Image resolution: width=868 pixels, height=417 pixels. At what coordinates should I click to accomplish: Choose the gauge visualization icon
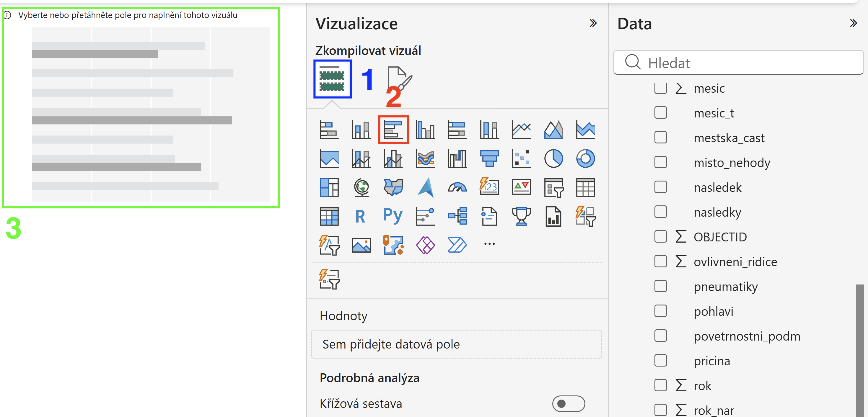[457, 187]
